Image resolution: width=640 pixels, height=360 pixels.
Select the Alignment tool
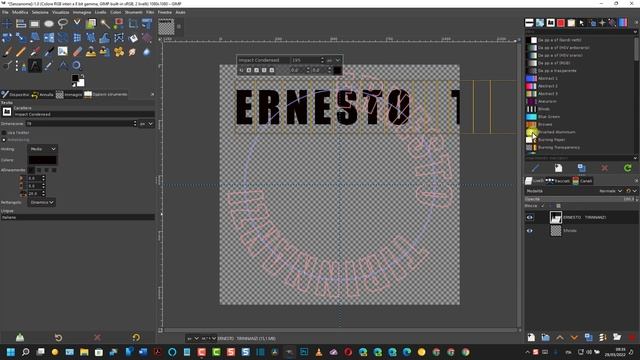(x=21, y=24)
